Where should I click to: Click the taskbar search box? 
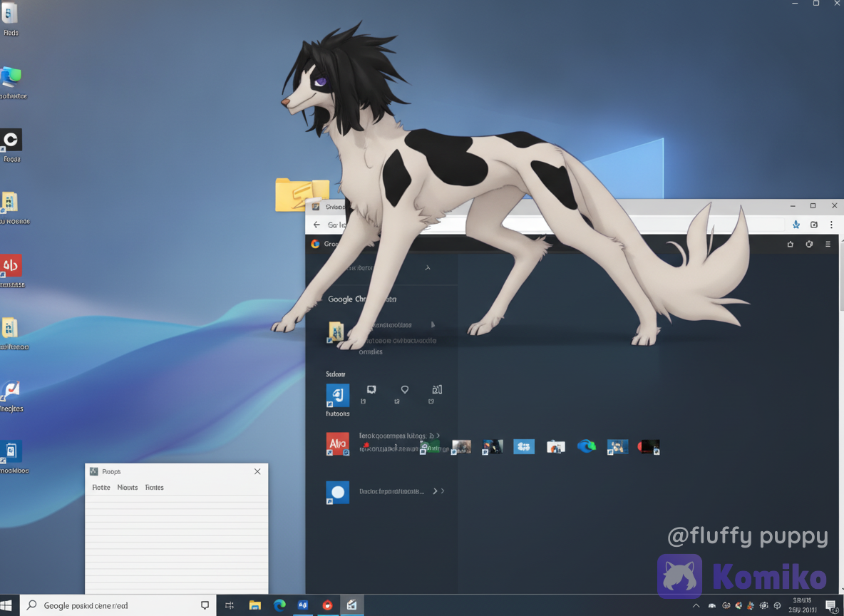118,605
